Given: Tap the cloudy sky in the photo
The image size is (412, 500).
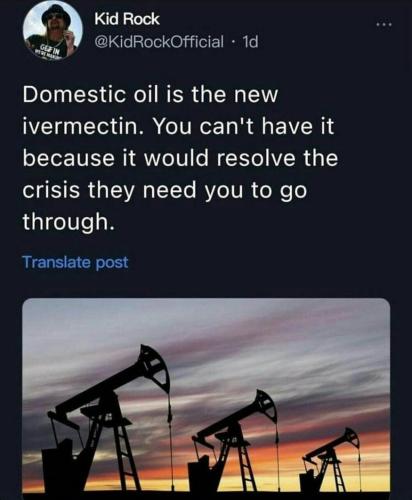Looking at the screenshot, I should (x=267, y=333).
